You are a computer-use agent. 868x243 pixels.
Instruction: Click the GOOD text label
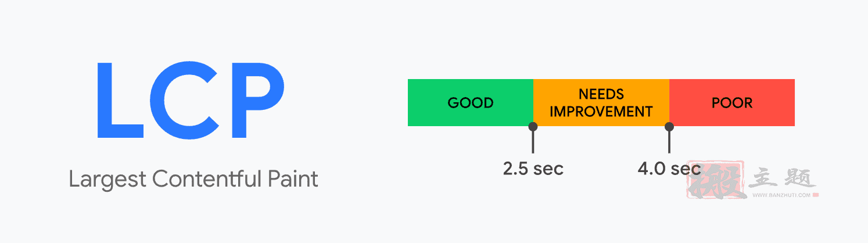(x=470, y=103)
